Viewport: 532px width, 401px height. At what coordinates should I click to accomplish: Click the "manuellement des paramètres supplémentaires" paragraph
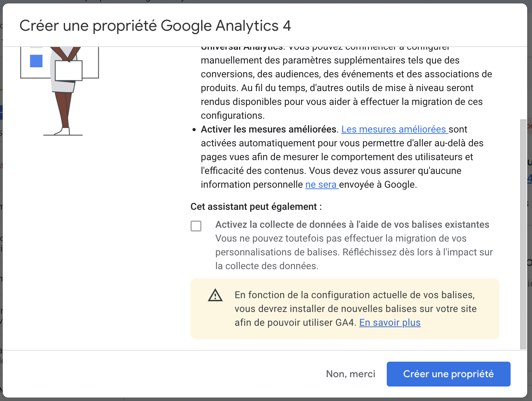[346, 88]
